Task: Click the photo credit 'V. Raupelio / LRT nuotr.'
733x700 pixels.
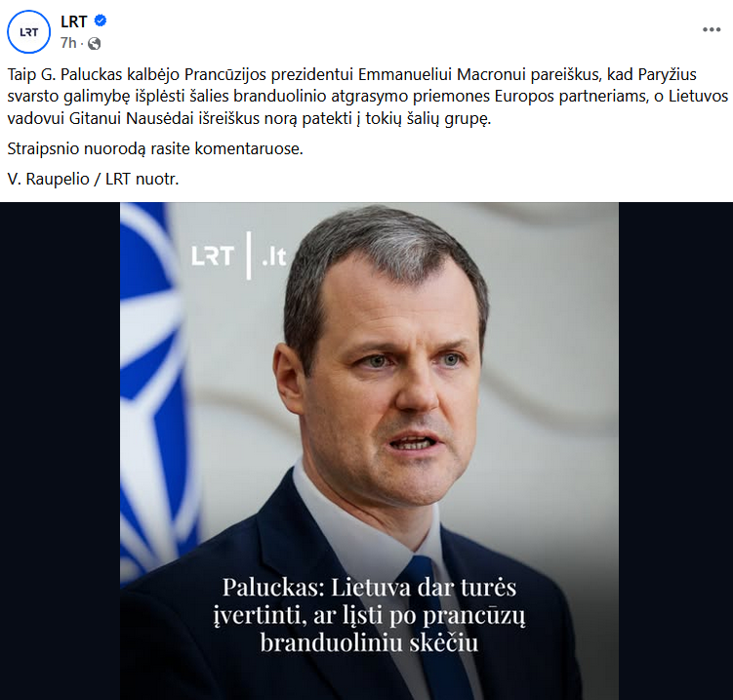Action: (x=93, y=179)
